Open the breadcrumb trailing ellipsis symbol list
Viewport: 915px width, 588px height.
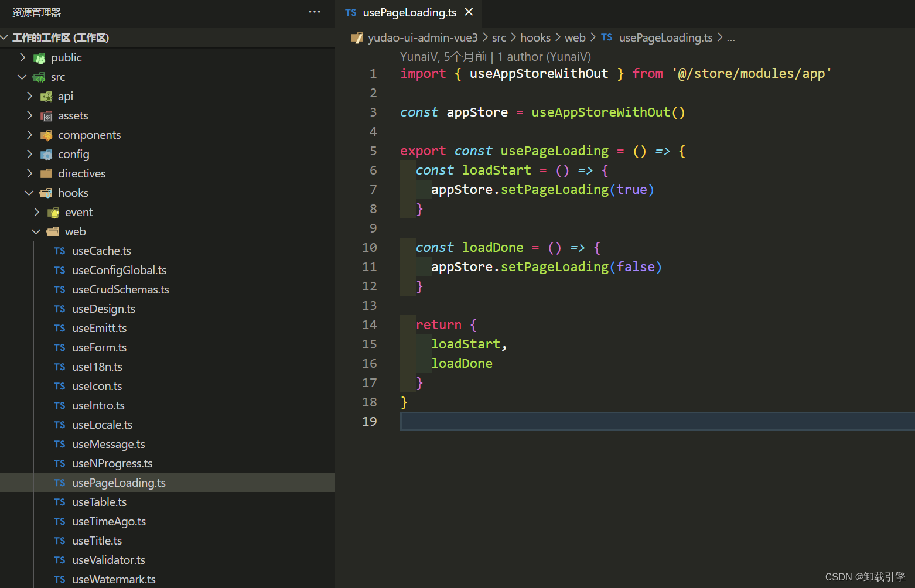pyautogui.click(x=731, y=38)
